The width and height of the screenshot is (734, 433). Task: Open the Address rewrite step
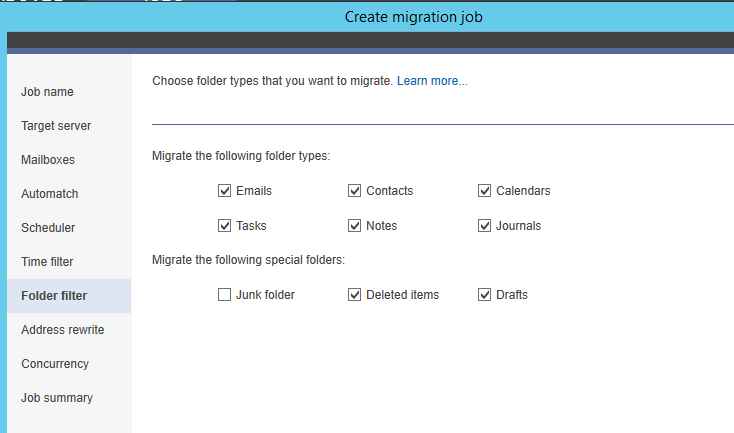(x=63, y=330)
